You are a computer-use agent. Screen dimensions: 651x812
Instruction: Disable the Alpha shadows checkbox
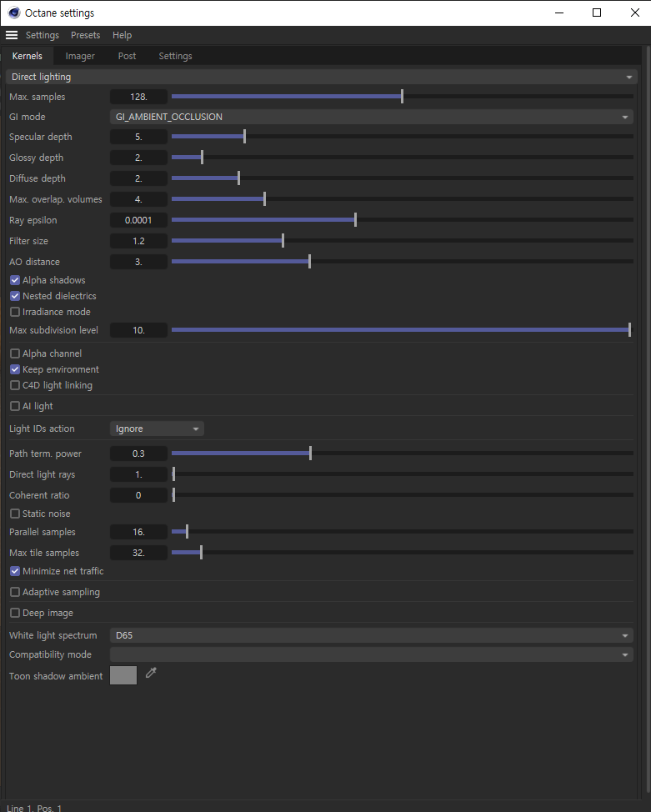[x=15, y=280]
